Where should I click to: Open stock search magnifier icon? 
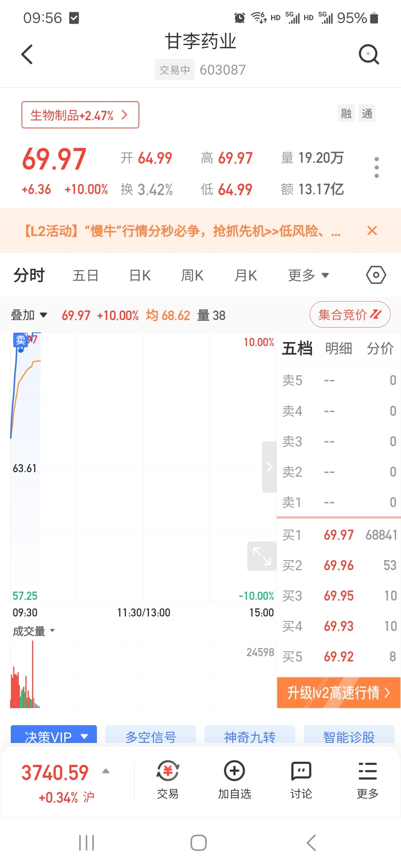(369, 55)
